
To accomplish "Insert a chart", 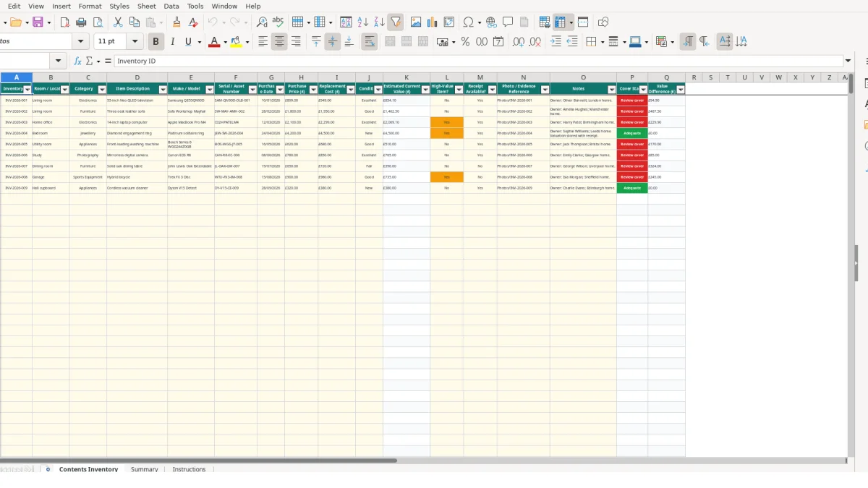I will point(433,22).
